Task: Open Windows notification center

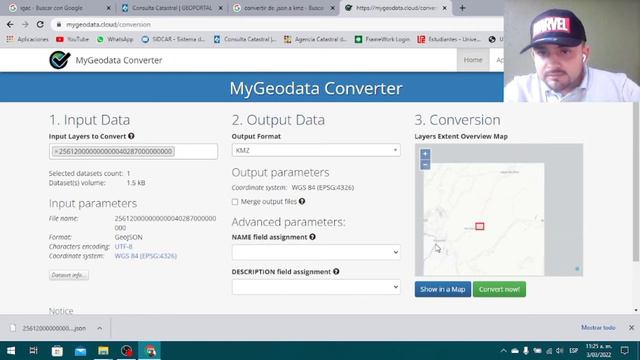Action: click(624, 351)
